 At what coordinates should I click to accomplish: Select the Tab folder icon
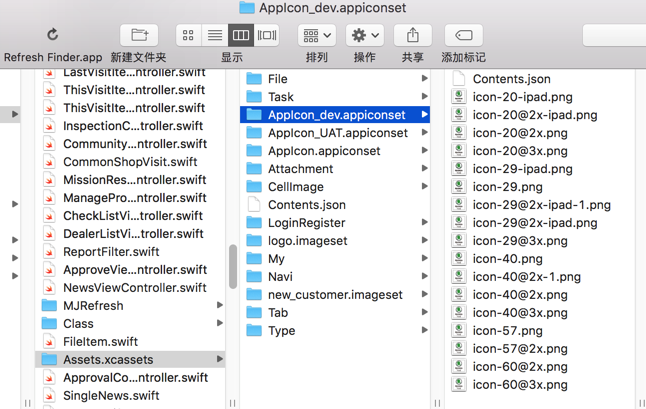click(x=254, y=313)
